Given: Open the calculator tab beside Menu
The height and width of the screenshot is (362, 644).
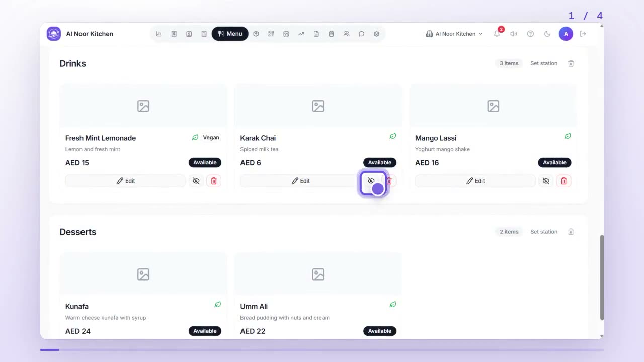Looking at the screenshot, I should coord(204,34).
